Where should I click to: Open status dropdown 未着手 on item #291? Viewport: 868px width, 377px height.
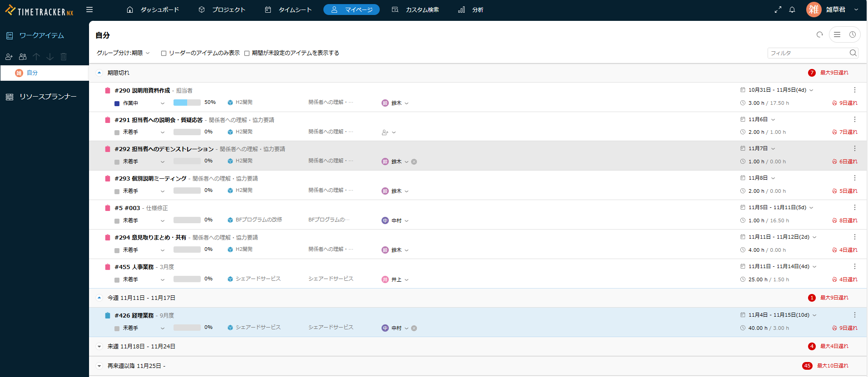[139, 132]
